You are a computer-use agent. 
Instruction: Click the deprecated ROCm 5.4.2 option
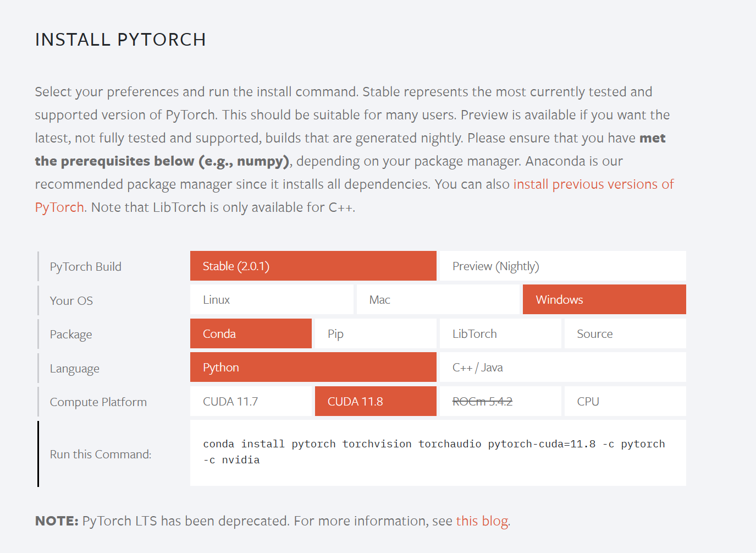click(x=499, y=401)
